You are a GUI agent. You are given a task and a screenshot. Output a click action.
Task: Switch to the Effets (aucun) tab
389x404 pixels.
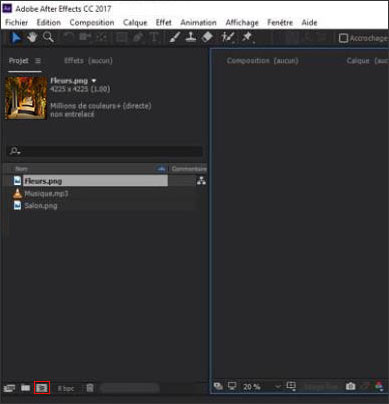coord(88,61)
